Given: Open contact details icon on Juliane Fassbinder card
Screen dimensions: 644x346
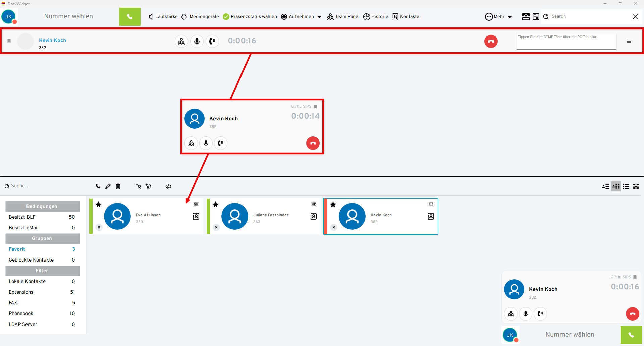Looking at the screenshot, I should (313, 216).
